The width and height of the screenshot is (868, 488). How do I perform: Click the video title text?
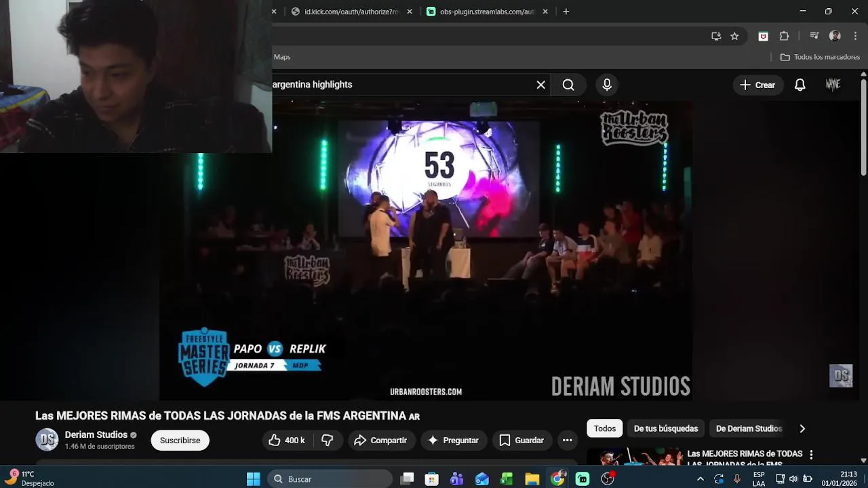pos(228,415)
